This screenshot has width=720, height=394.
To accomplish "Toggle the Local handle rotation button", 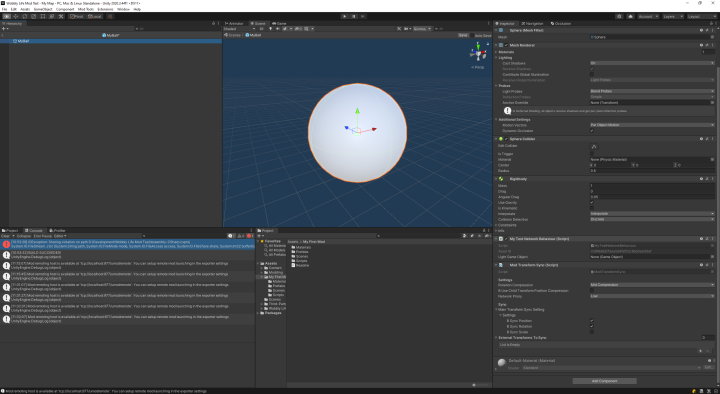I will pos(95,16).
